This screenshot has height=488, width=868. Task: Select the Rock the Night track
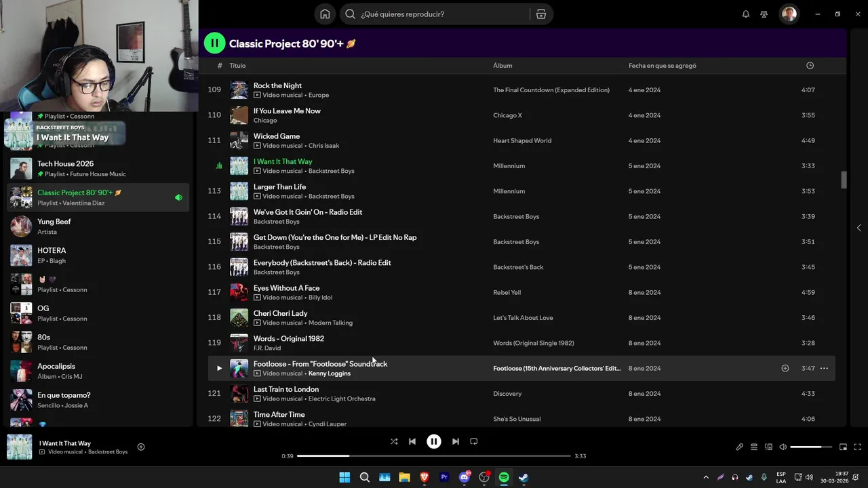point(277,85)
